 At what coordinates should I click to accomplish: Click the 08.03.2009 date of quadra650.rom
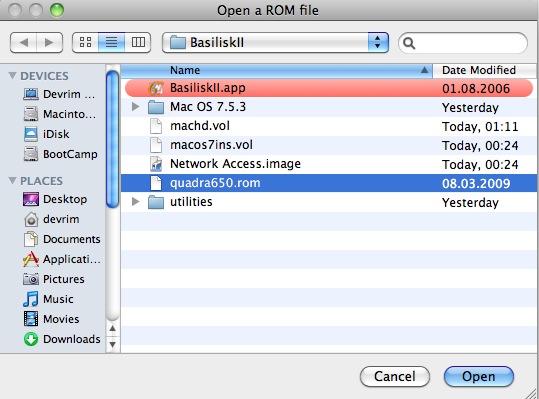click(476, 183)
